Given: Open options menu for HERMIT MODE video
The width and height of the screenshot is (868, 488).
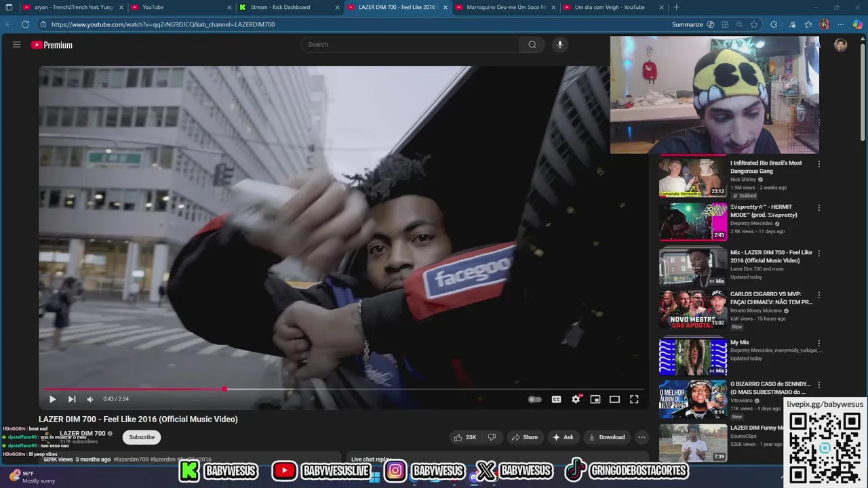Looking at the screenshot, I should click(x=818, y=208).
